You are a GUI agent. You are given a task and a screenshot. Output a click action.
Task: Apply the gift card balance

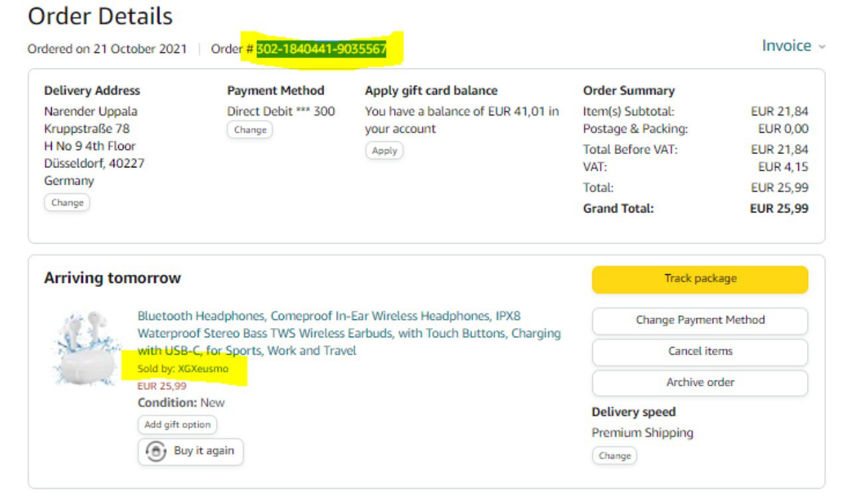coord(384,151)
